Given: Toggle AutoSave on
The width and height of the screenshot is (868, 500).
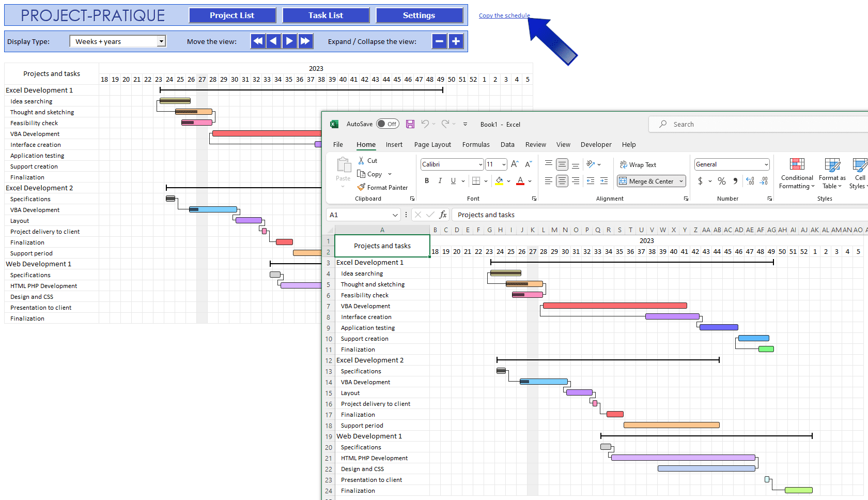Looking at the screenshot, I should [388, 124].
